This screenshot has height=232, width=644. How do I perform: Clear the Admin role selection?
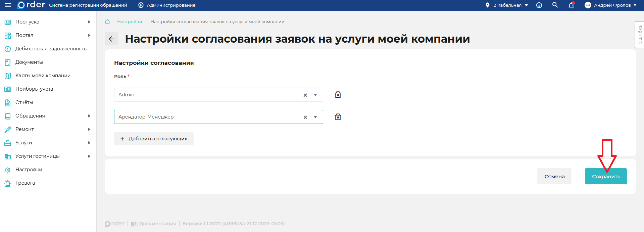[x=305, y=95]
